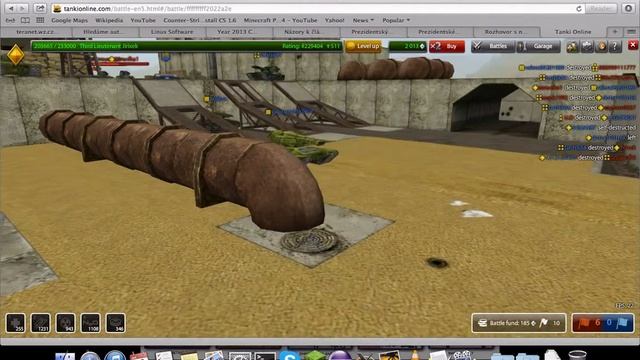Open a new tab with plus button
640x360 pixels.
615,31
